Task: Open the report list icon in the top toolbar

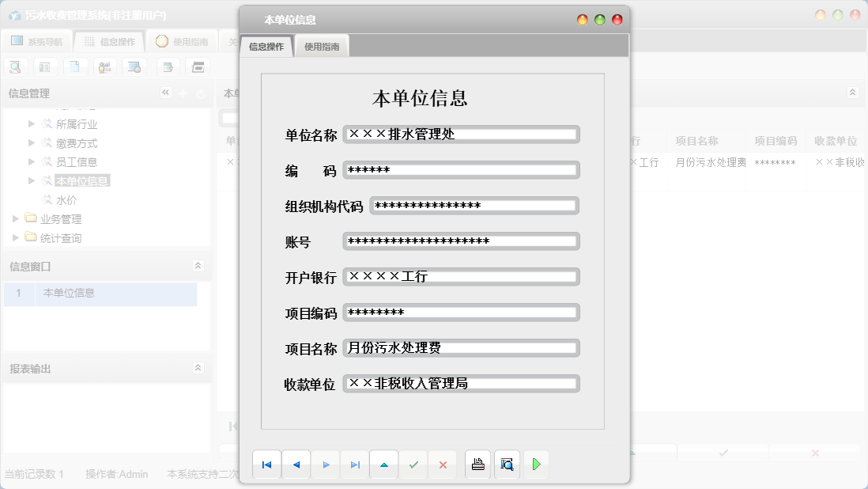Action: point(45,66)
